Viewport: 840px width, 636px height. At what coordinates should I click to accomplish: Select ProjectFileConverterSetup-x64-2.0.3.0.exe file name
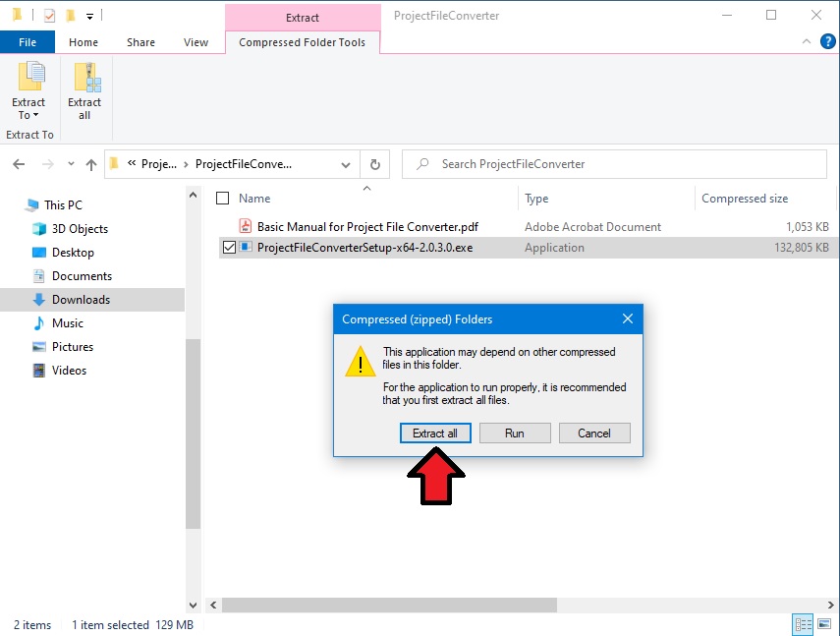point(364,247)
